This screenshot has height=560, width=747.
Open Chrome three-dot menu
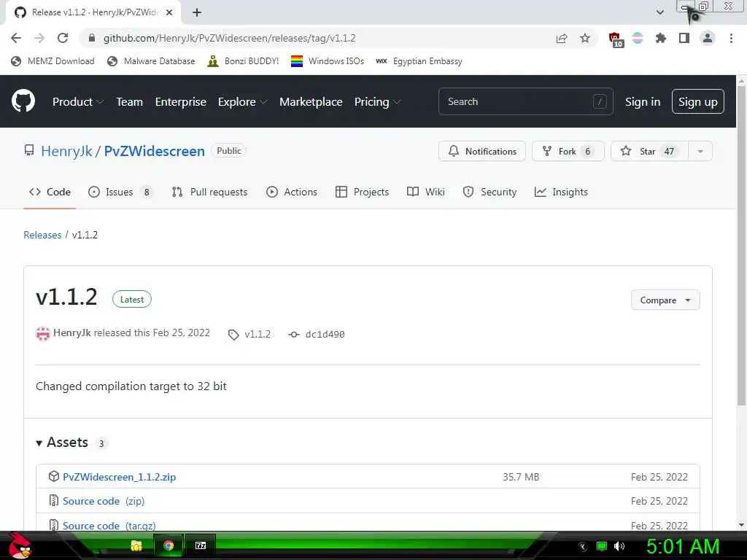731,38
